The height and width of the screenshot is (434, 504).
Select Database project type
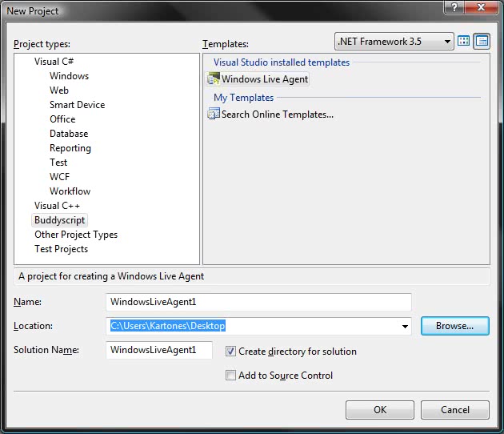(69, 134)
